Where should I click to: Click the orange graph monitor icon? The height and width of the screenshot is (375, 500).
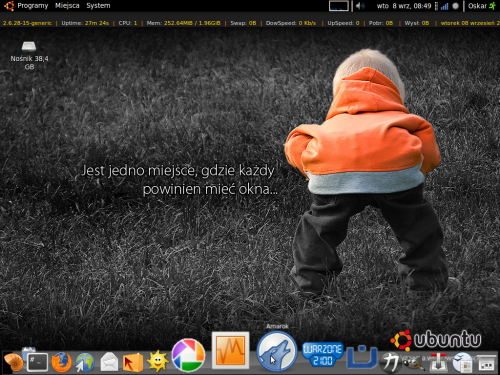tap(230, 350)
